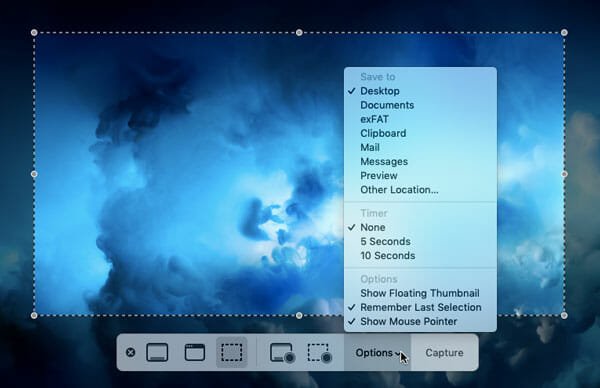This screenshot has width=600, height=388.
Task: Send screenshot to Messages
Action: pos(420,161)
